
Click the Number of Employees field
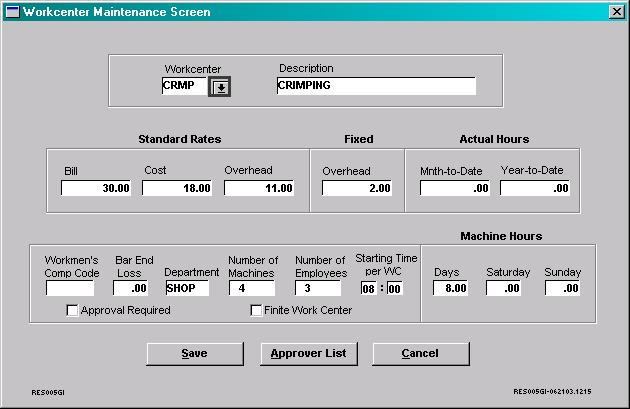click(x=318, y=288)
